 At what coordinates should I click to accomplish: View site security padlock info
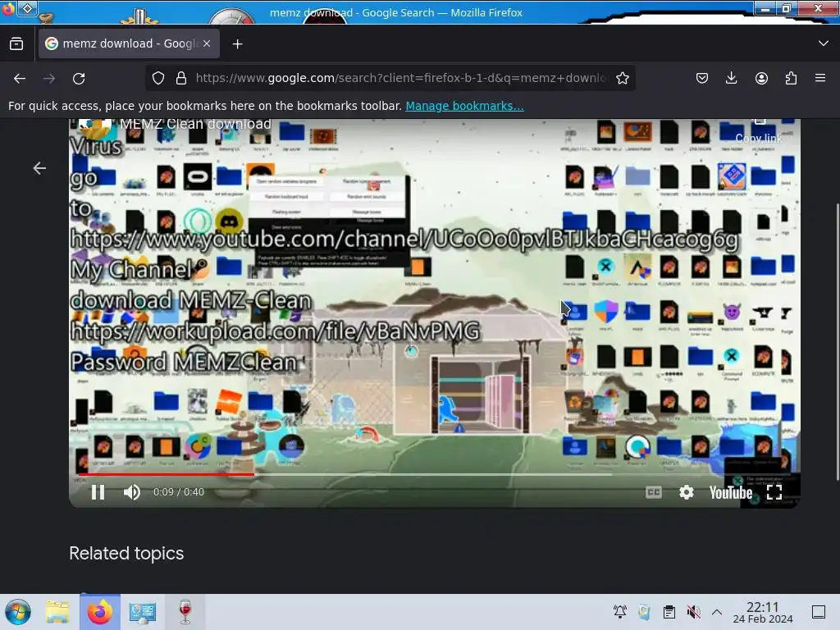tap(181, 78)
